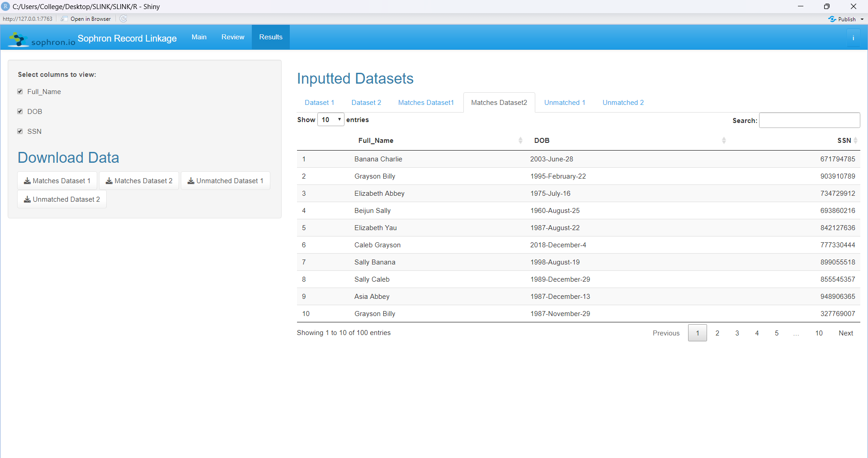
Task: Click the download icon on Unmatched Dataset 2
Action: click(28, 199)
